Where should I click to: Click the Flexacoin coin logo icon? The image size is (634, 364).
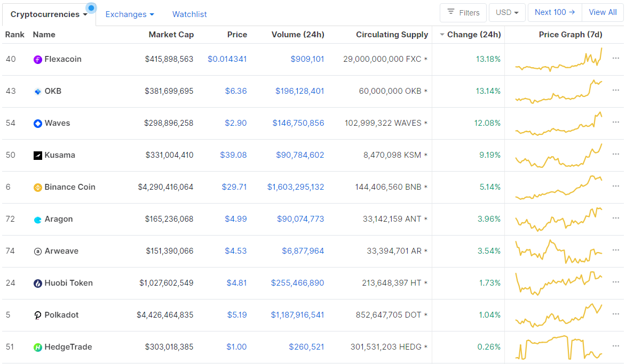tap(37, 60)
